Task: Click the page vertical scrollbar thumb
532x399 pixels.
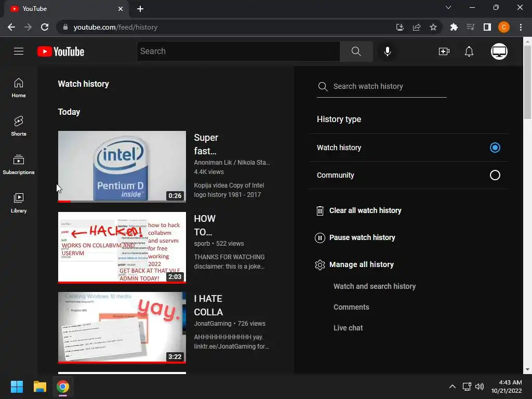Action: (x=527, y=82)
